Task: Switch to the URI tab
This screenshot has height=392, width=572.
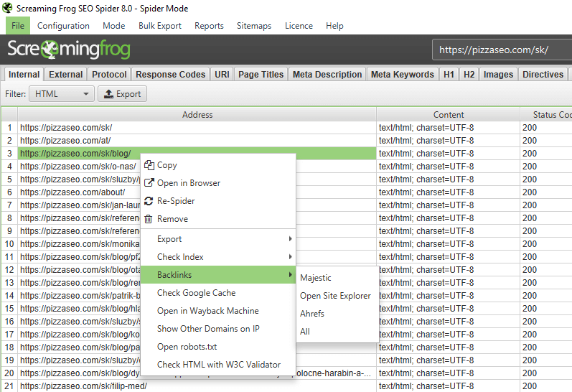Action: click(222, 75)
